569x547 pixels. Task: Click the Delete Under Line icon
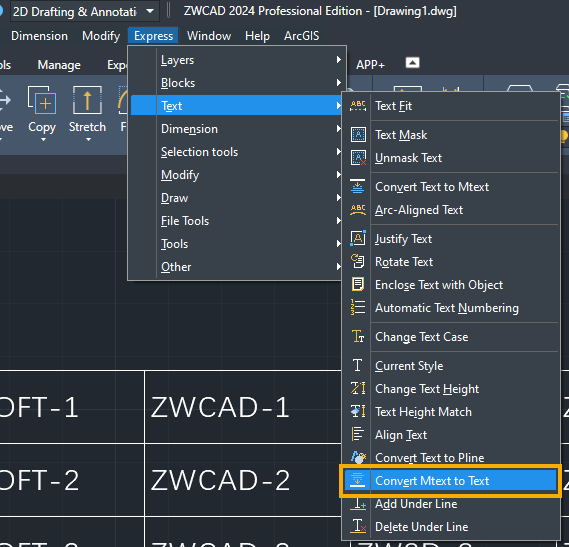(358, 526)
